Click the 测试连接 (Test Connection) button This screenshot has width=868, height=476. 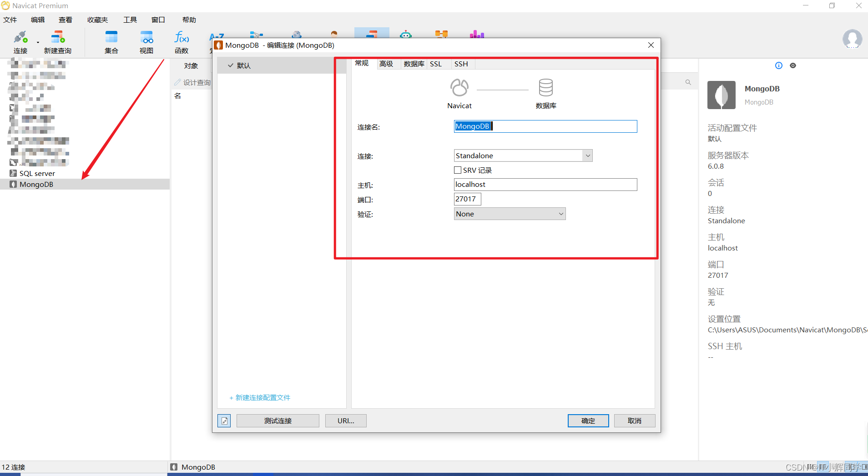(x=278, y=421)
